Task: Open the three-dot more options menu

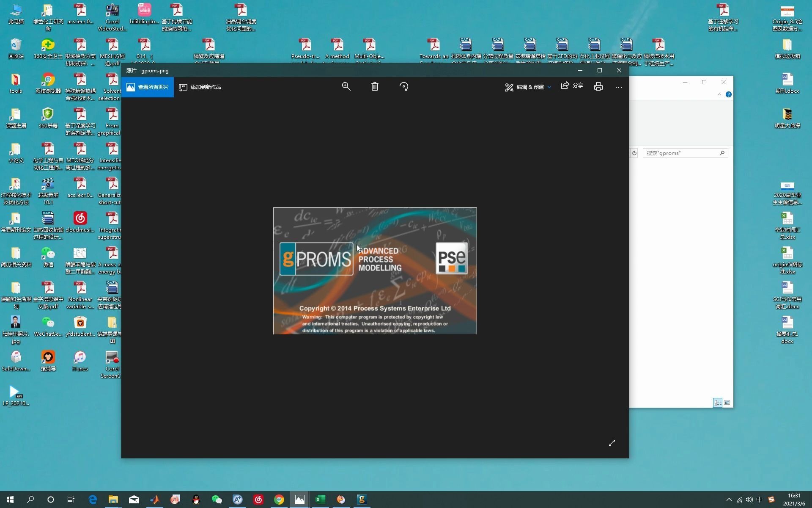Action: click(618, 87)
